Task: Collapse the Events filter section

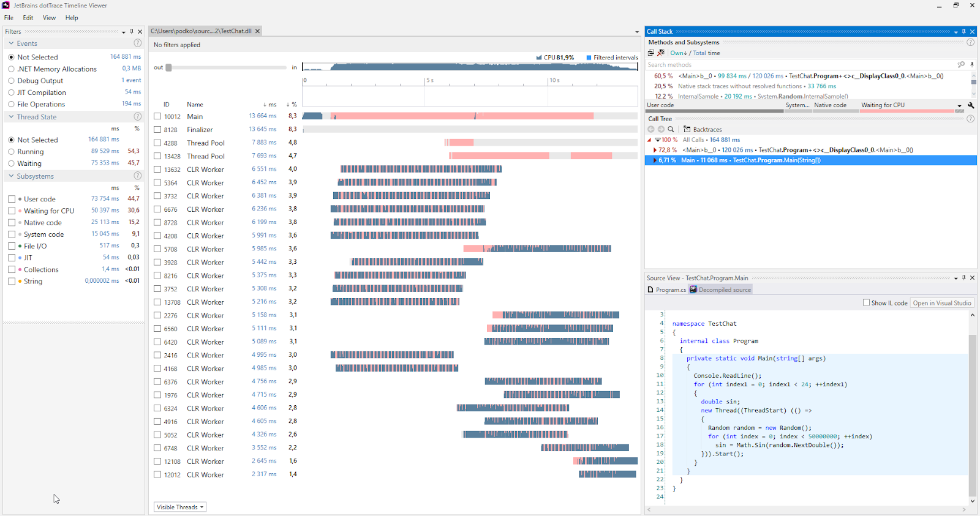Action: pyautogui.click(x=11, y=43)
